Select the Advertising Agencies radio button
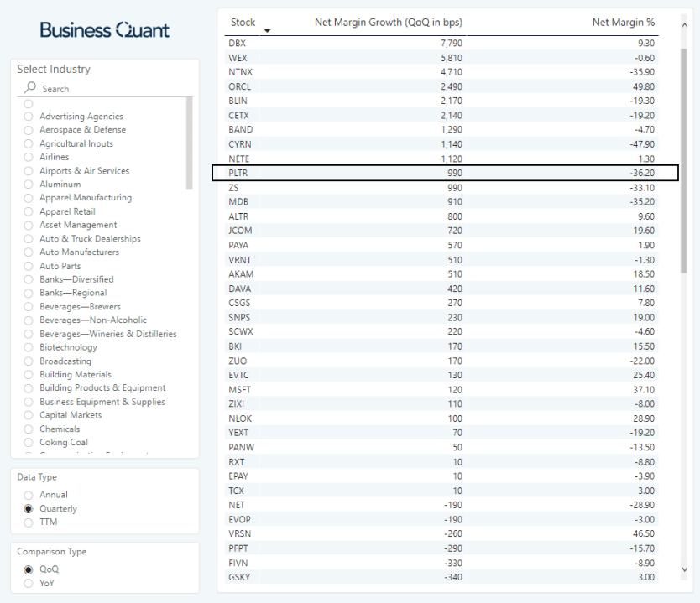 click(x=29, y=117)
